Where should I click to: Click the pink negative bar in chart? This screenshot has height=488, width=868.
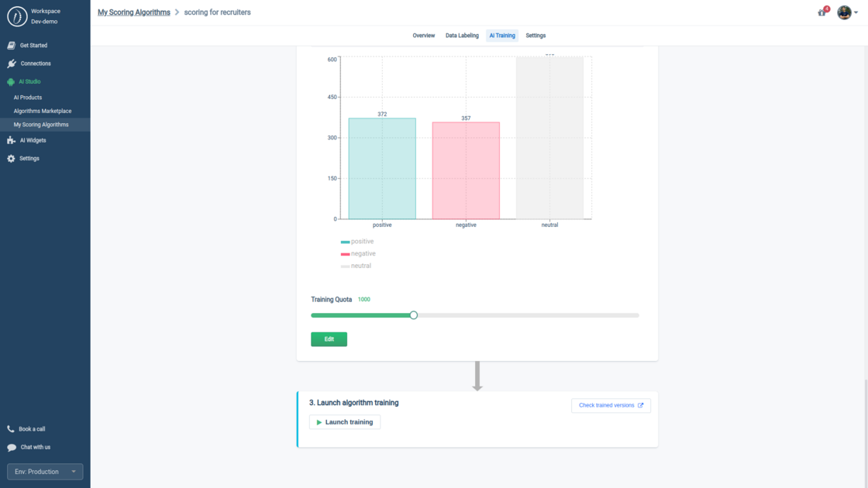pyautogui.click(x=466, y=170)
